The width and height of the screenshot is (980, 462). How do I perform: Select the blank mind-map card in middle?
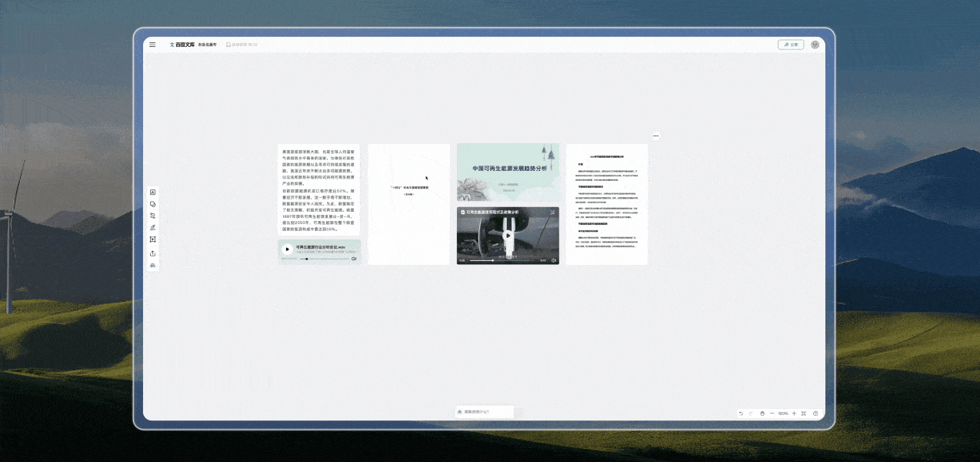tap(408, 204)
